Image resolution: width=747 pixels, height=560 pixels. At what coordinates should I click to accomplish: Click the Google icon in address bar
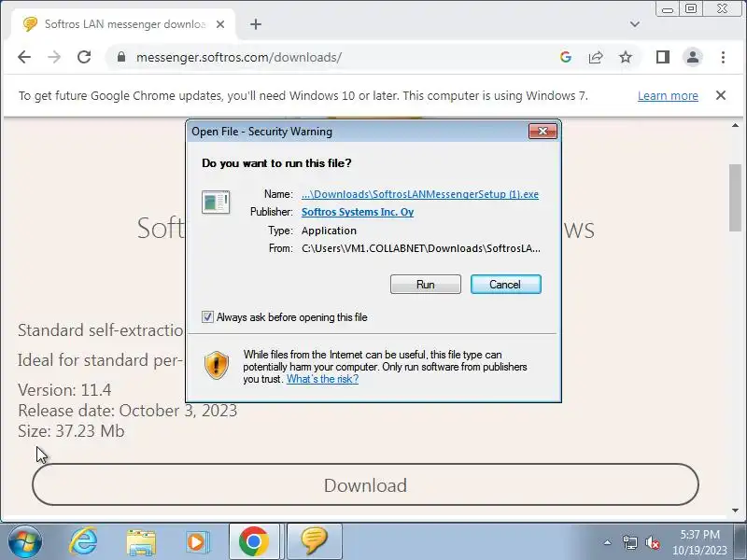(x=566, y=57)
